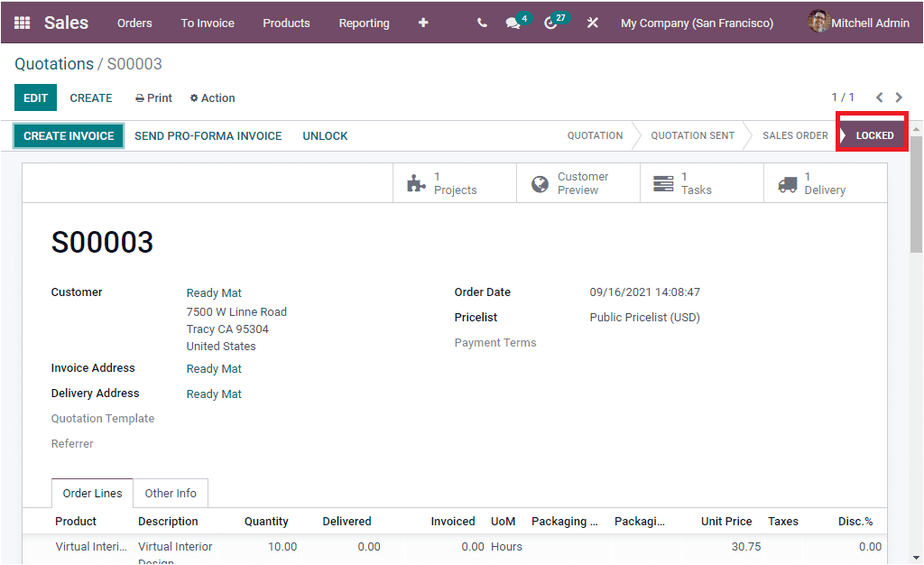Open the activities clock icon

[x=551, y=22]
